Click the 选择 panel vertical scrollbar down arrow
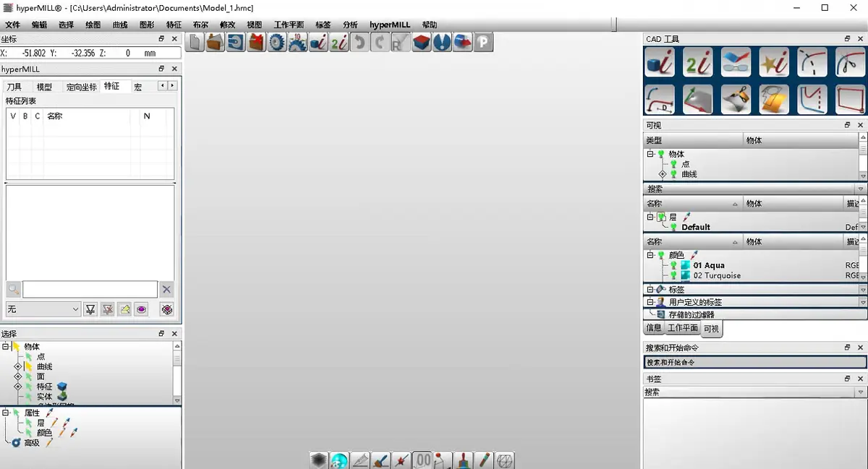The height and width of the screenshot is (469, 868). (177, 400)
